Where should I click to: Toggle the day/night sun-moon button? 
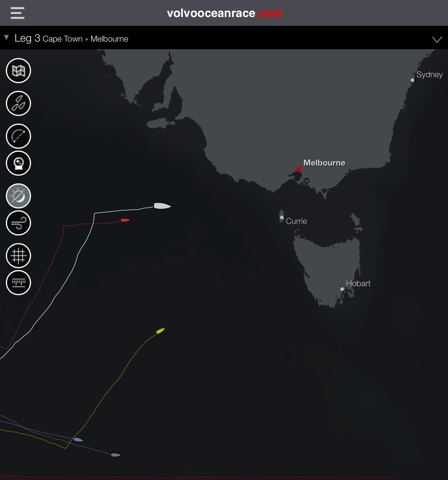(18, 196)
